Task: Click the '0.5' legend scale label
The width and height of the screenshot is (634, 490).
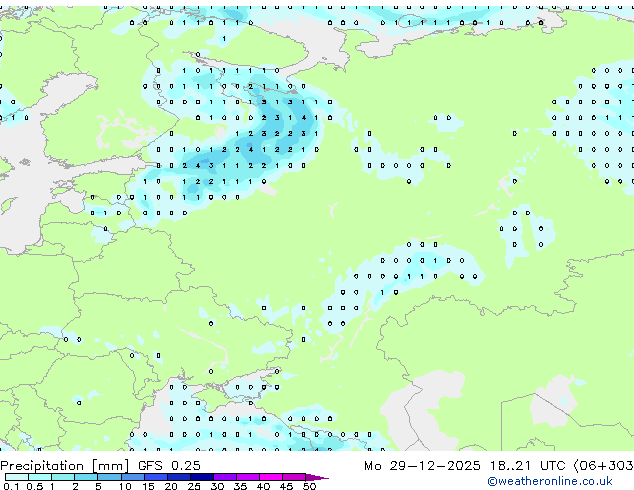Action: (x=35, y=486)
